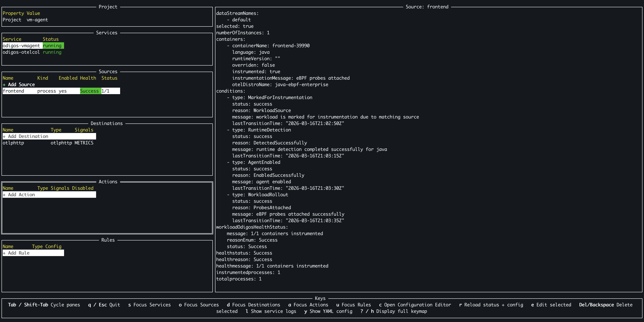Click the plus icon of Add Action
Viewport: 644px width, 322px height.
(x=4, y=195)
